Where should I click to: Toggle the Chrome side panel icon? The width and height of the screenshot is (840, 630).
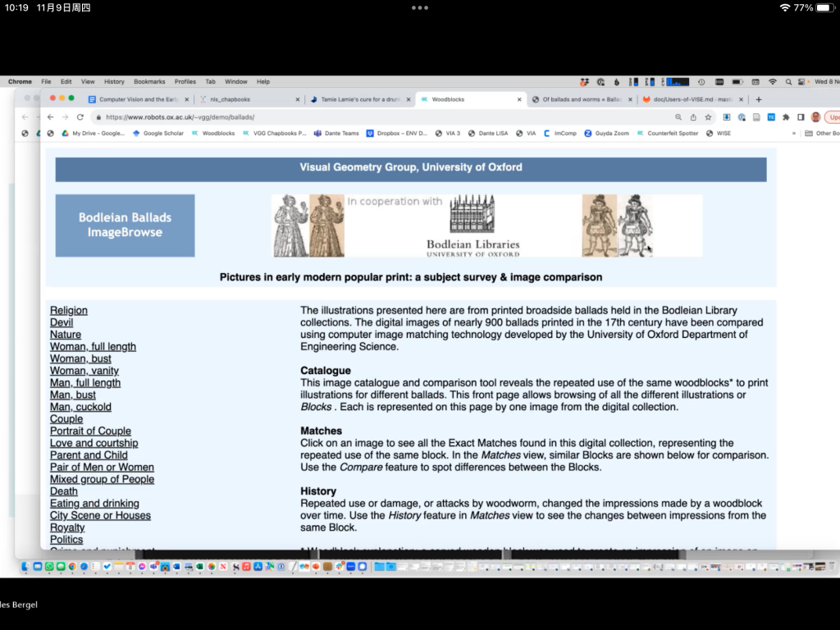click(801, 117)
